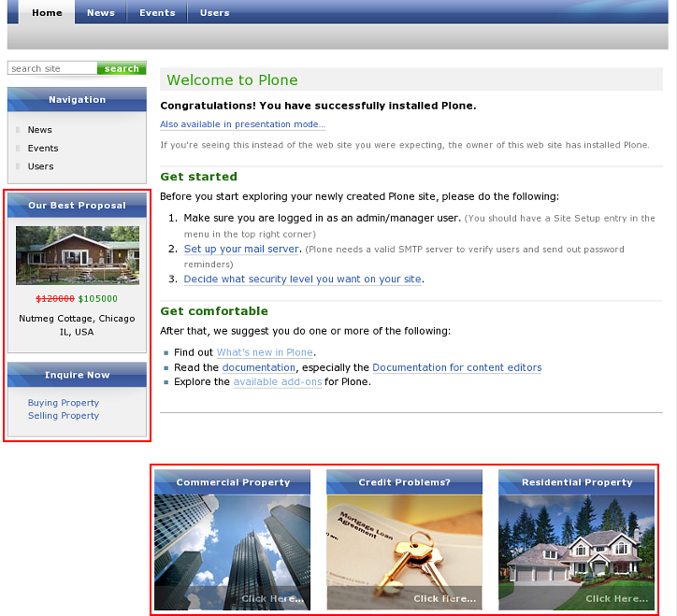677x616 pixels.
Task: Follow the 'Set up your mail server' link
Action: tap(241, 249)
